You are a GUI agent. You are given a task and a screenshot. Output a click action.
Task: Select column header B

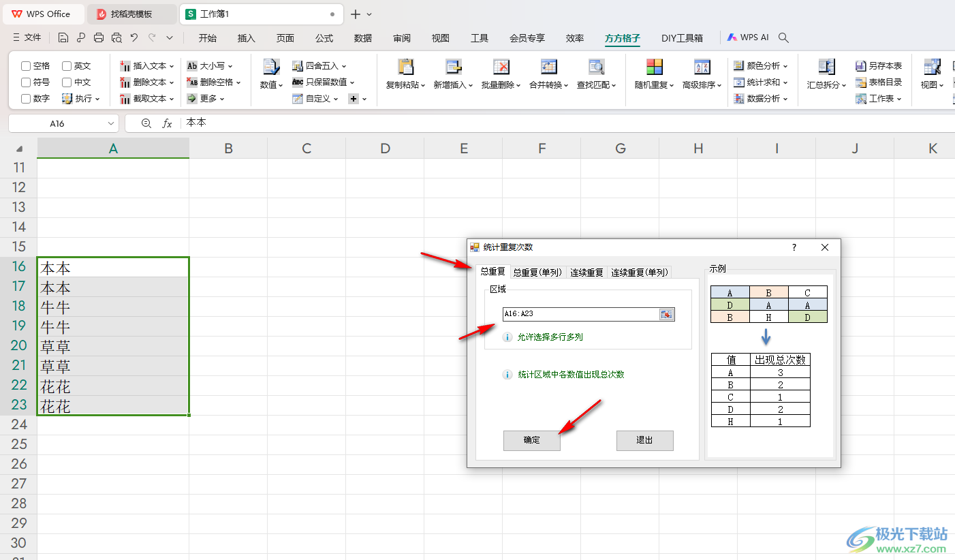[228, 148]
